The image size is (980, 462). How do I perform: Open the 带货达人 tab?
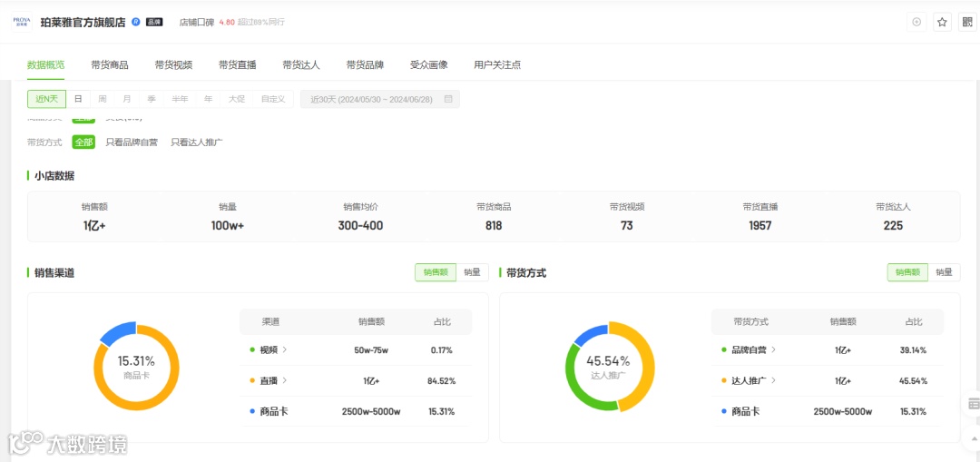[x=300, y=64]
